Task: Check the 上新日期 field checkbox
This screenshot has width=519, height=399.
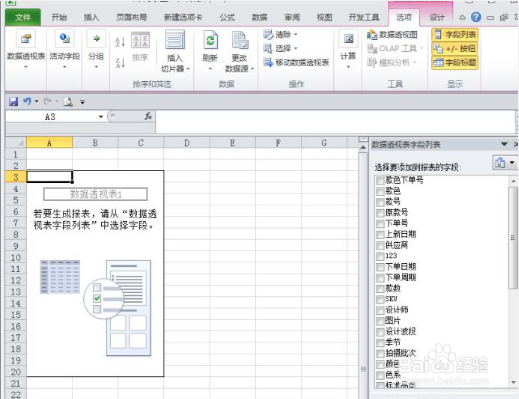Action: point(380,235)
